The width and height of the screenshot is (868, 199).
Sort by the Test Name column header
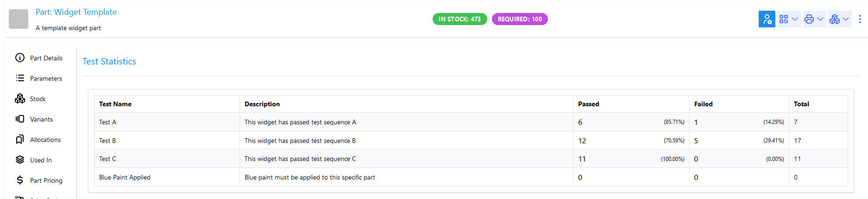coord(115,104)
